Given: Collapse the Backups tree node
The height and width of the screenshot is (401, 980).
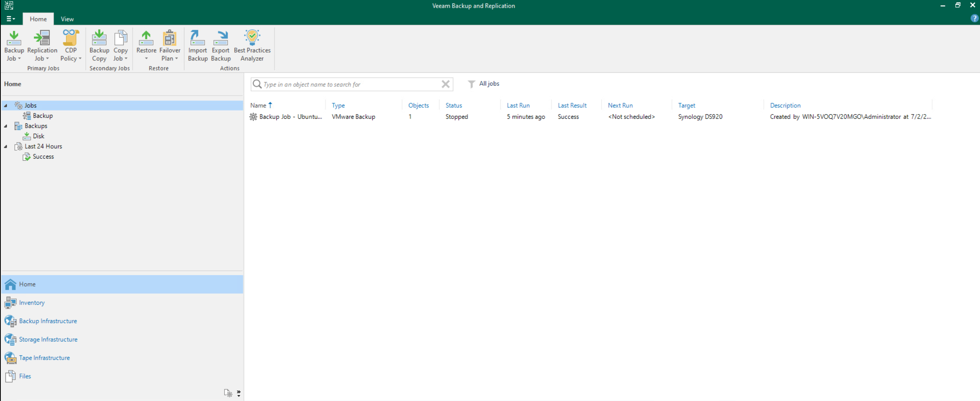Looking at the screenshot, I should tap(6, 126).
